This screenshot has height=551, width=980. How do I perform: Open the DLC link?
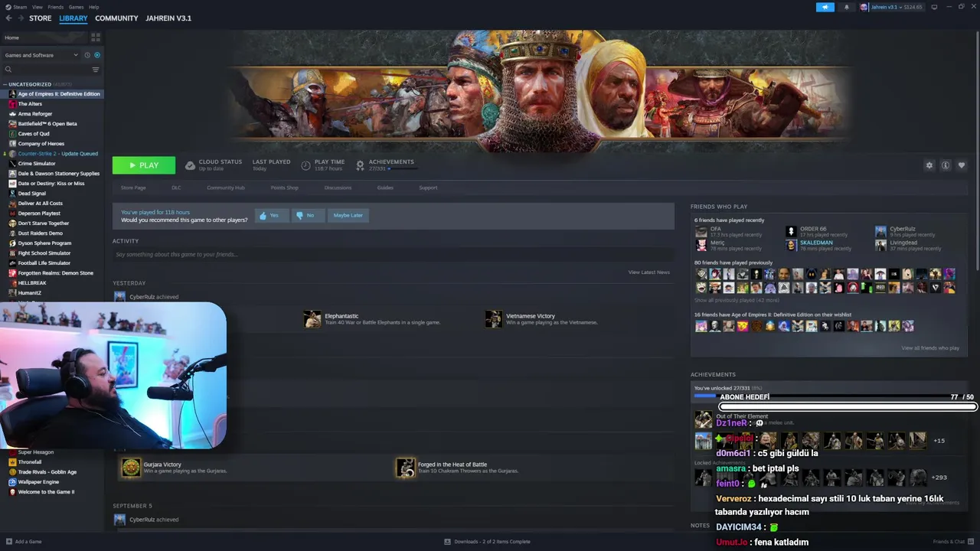coord(176,187)
